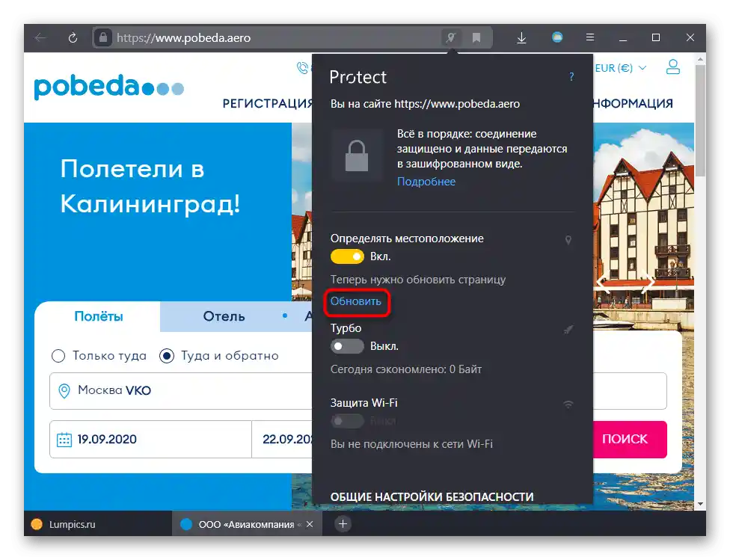The image size is (730, 560).
Task: Click the Теперь нужно обновить страницу text
Action: tap(417, 280)
